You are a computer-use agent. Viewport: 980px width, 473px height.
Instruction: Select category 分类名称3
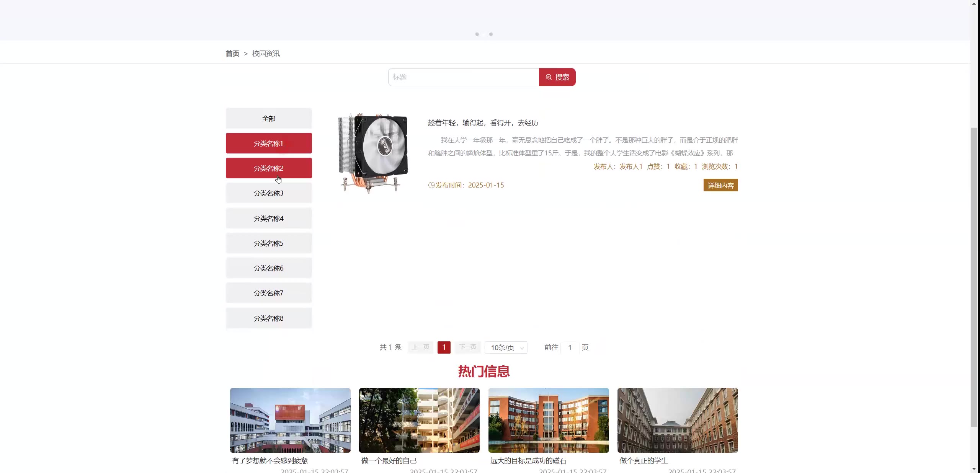[269, 193]
